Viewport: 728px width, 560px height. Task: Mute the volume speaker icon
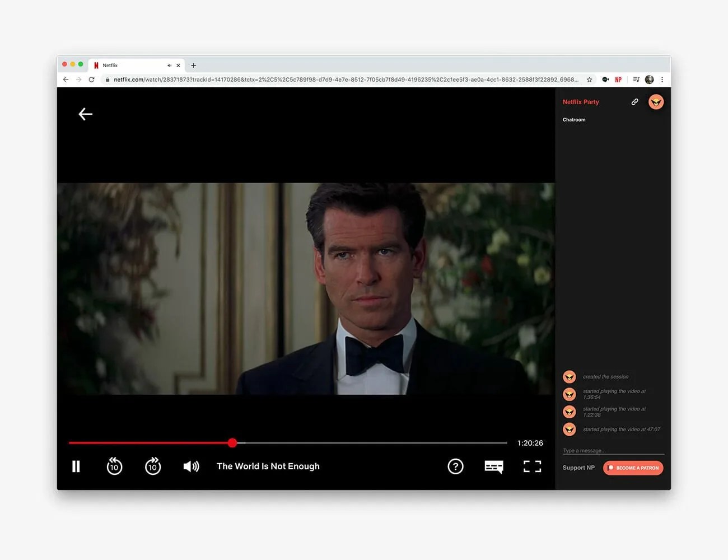pos(191,466)
